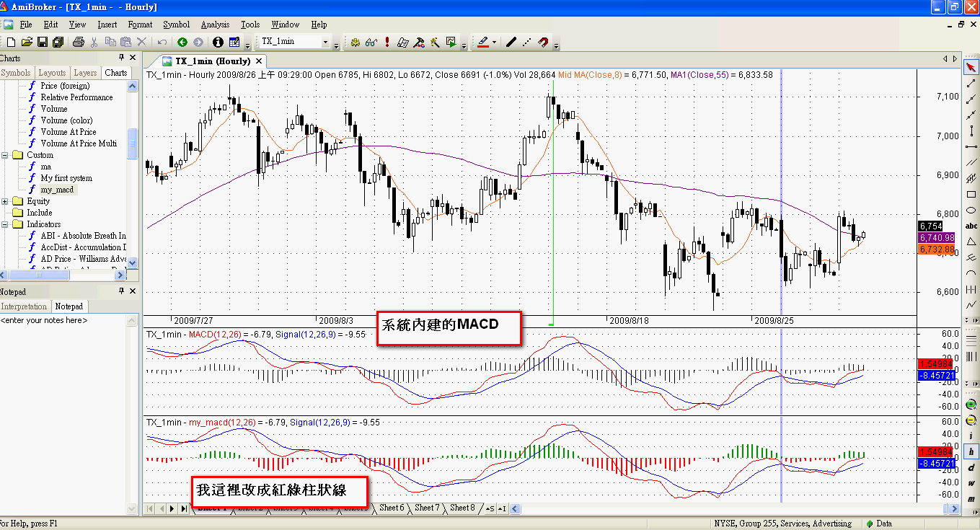Open the Symbol menu
This screenshot has width=980, height=530.
[x=177, y=25]
